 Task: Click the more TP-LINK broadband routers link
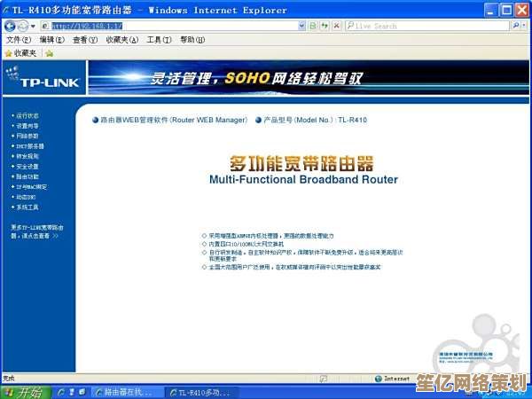point(36,231)
